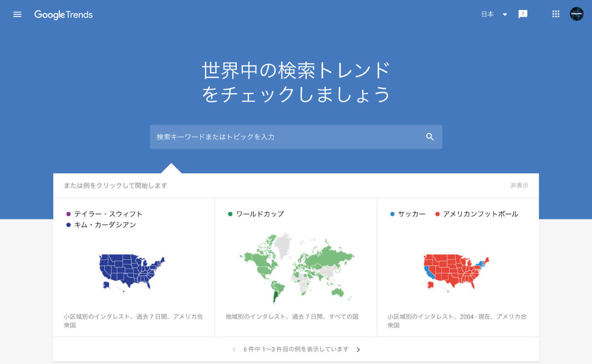592x364 pixels.
Task: Click the red and blue US map
Action: coord(456,273)
